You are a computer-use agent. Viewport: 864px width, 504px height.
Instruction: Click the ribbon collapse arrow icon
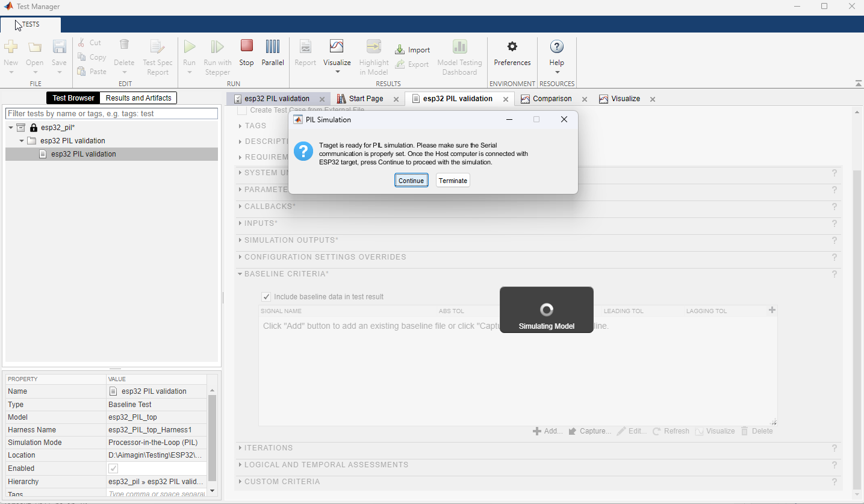point(858,83)
